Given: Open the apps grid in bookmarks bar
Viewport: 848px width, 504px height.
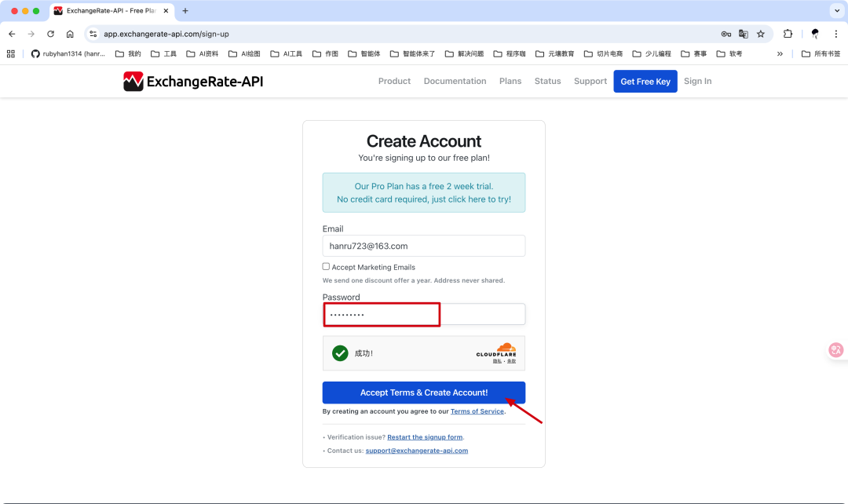Looking at the screenshot, I should (x=11, y=53).
